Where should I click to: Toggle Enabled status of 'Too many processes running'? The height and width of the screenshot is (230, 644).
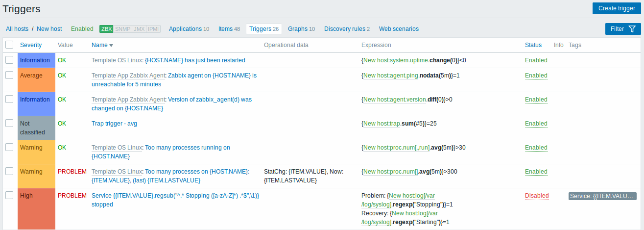pos(536,148)
